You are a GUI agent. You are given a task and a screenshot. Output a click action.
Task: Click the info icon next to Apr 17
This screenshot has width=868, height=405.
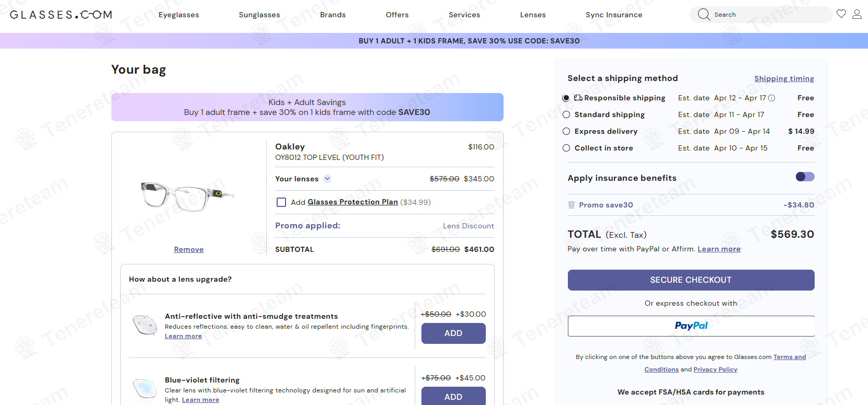[x=772, y=98]
